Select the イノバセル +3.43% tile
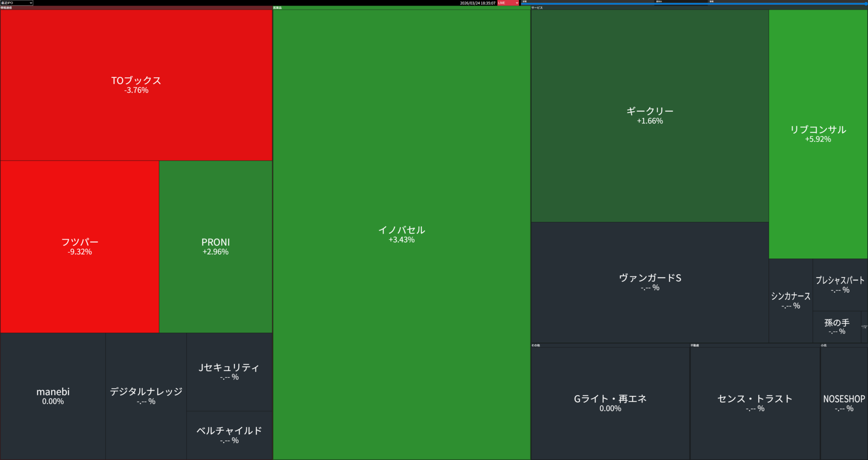 click(x=401, y=235)
